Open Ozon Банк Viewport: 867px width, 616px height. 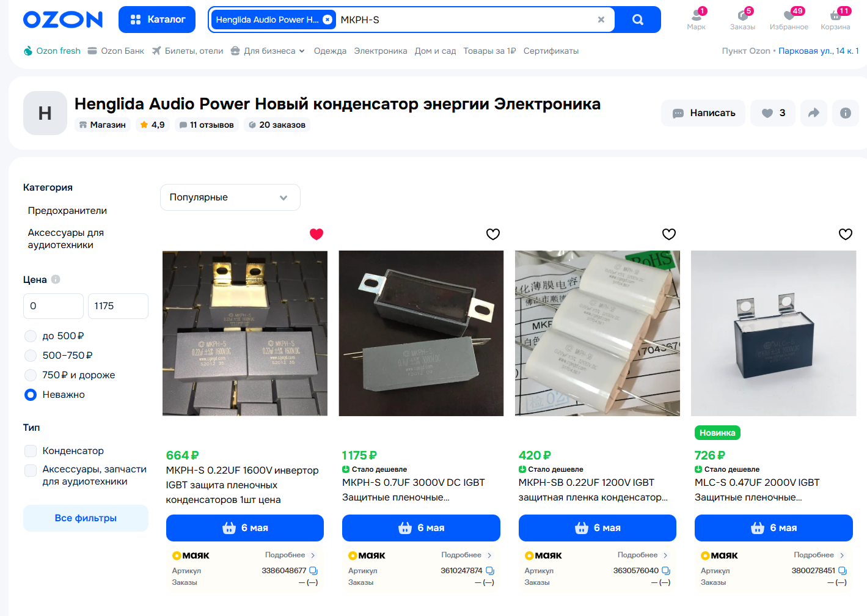pos(116,51)
